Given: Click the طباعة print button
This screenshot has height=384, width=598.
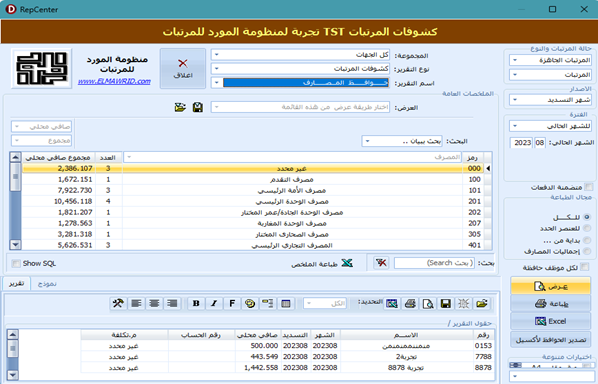Looking at the screenshot, I should tap(550, 304).
